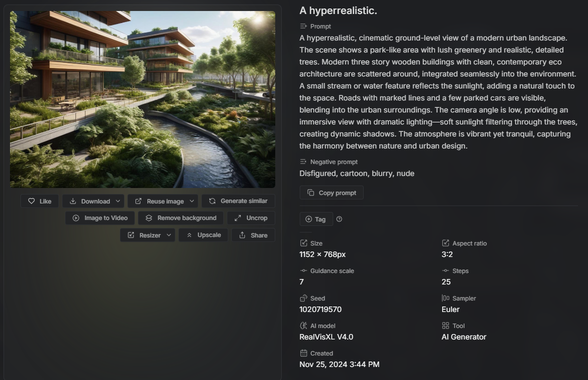Viewport: 588px width, 380px height.
Task: Click the Uncrop expand-arrows icon
Action: pos(238,218)
